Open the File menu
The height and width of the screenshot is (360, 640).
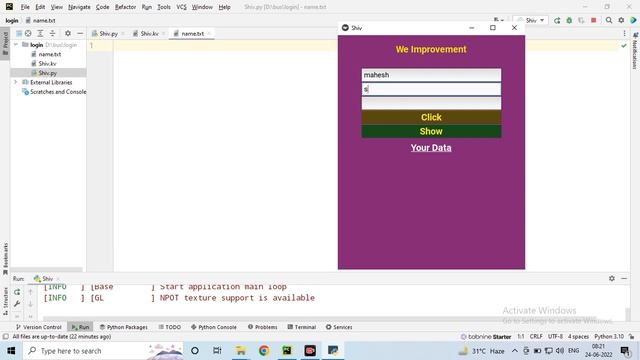coord(25,7)
